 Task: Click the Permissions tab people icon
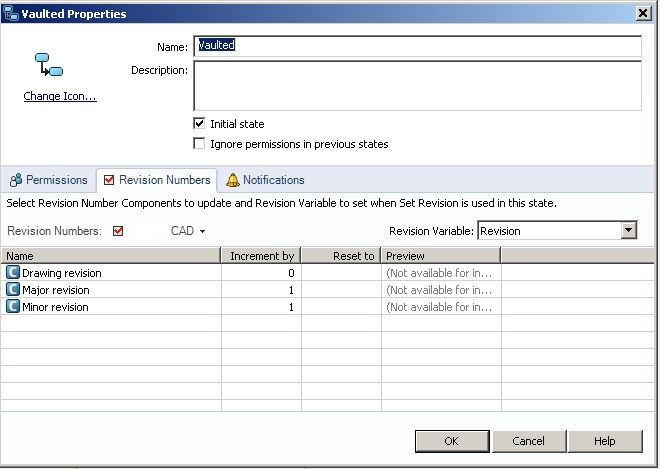[15, 181]
